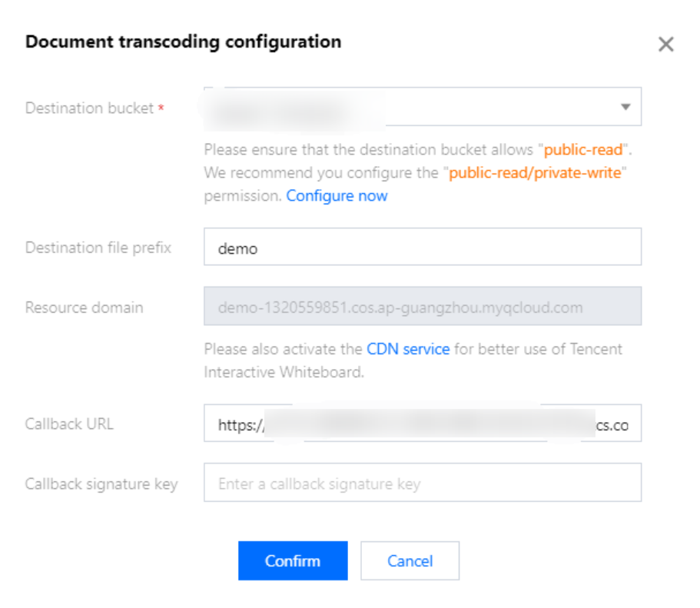Viewport: 700px width, 608px height.
Task: Expand the Destination bucket dropdown arrow
Action: click(625, 107)
